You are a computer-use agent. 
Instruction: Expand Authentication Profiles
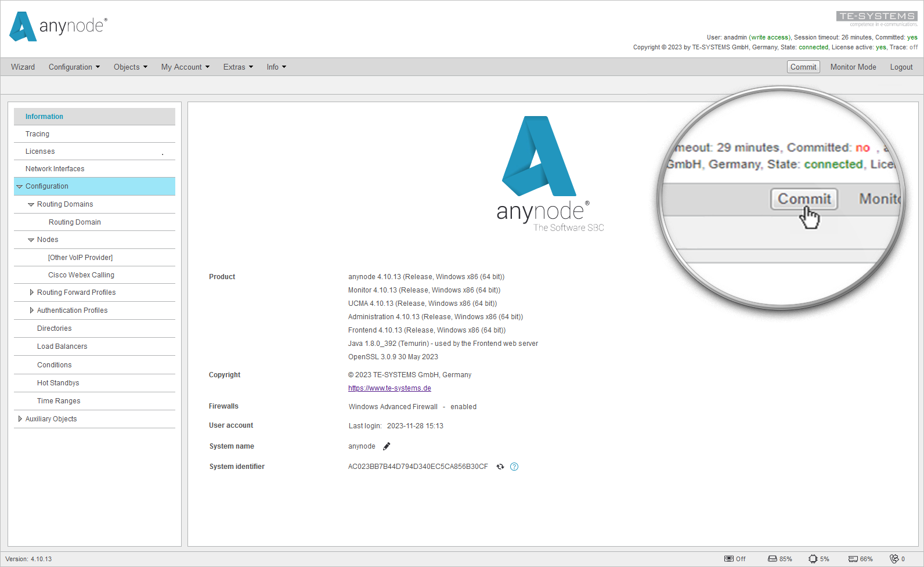coord(31,310)
